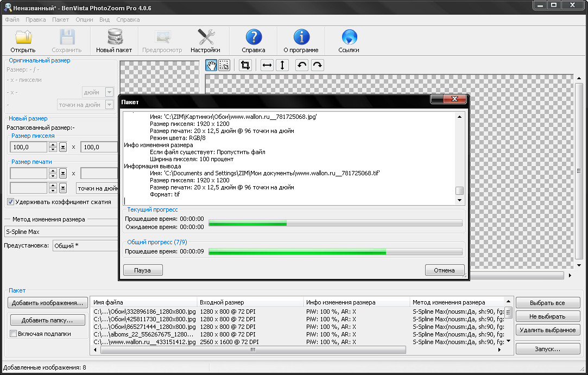Open Настройки tools icon
This screenshot has width=588, height=375.
pos(205,37)
